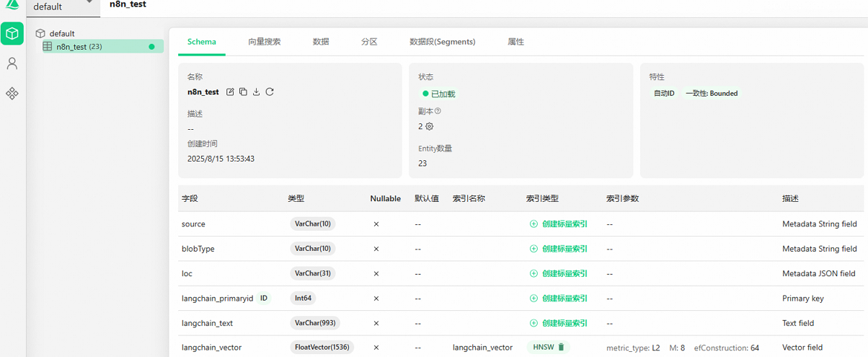Switch to the 数据段(Segments) tab
This screenshot has height=357, width=868.
443,42
